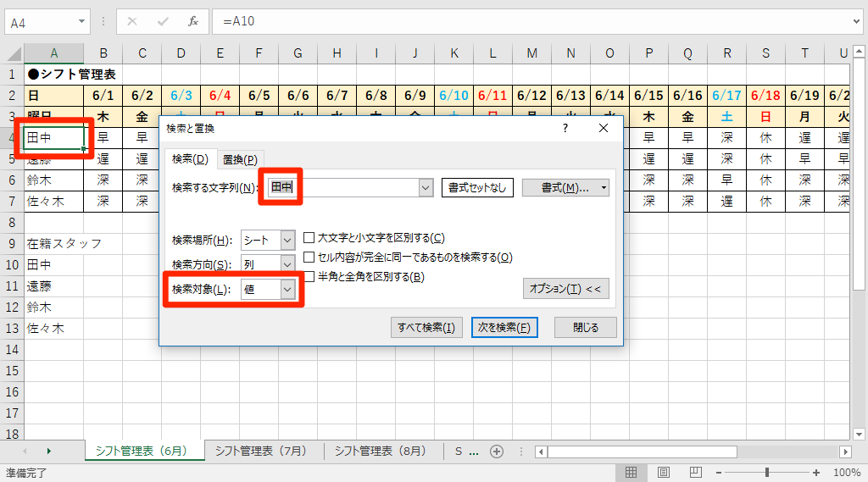Screen dimensions: 868x482
Task: Open the 検索対象 dropdown
Action: [x=287, y=289]
